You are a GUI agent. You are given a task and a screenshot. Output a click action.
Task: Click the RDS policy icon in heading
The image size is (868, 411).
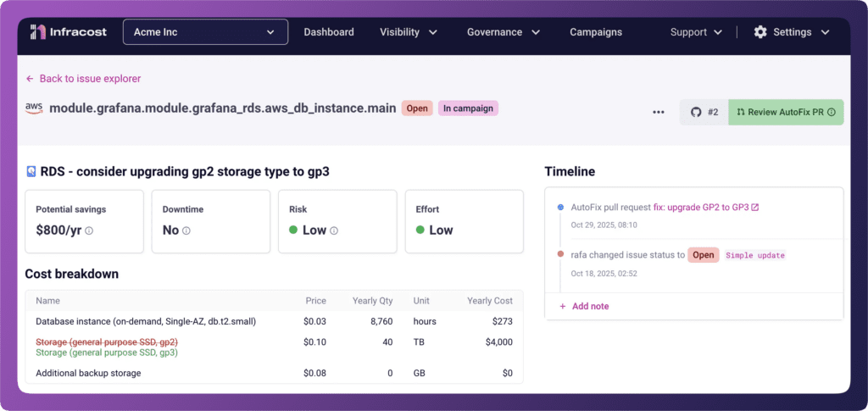(31, 171)
